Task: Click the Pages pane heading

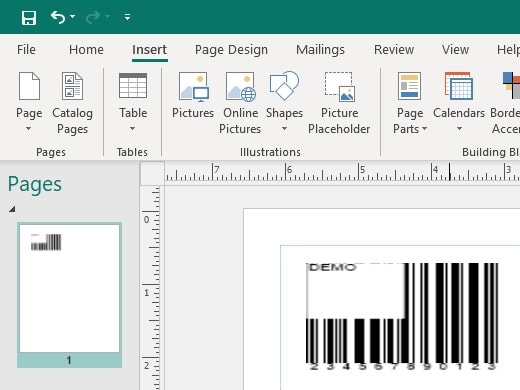Action: pos(35,185)
